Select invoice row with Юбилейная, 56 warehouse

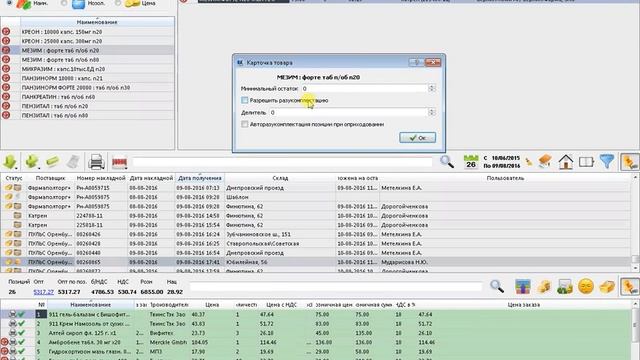316,262
